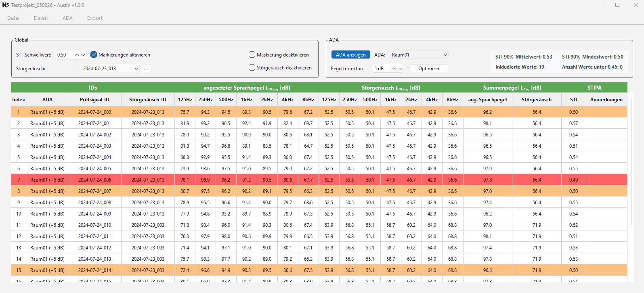Screen dimensions: 644x293
Task: Click the application logo in the title bar
Action: (x=6, y=5)
